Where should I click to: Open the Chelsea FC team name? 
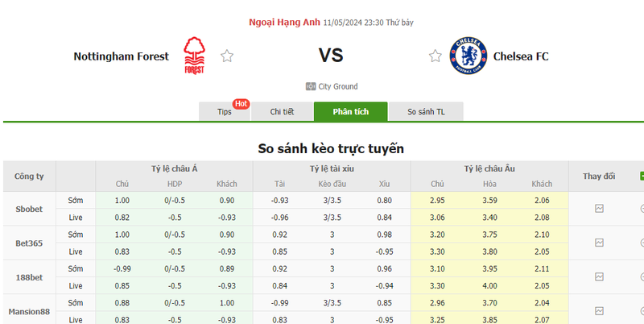tap(521, 56)
